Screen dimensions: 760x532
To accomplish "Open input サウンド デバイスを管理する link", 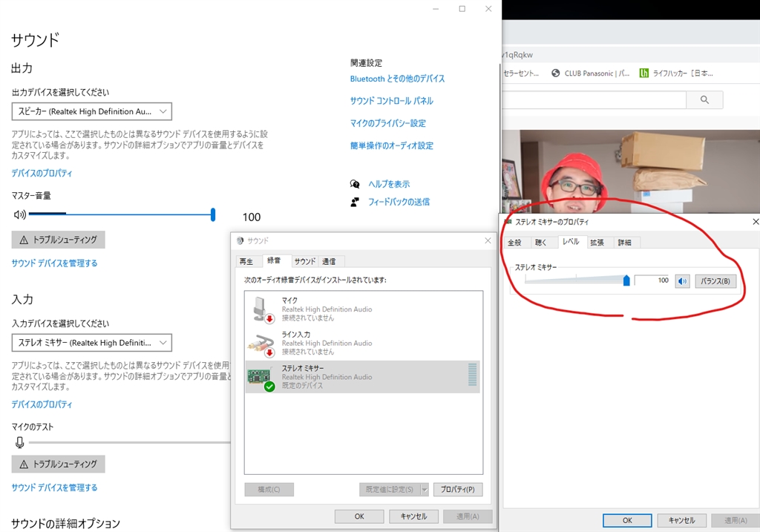I will (x=54, y=487).
